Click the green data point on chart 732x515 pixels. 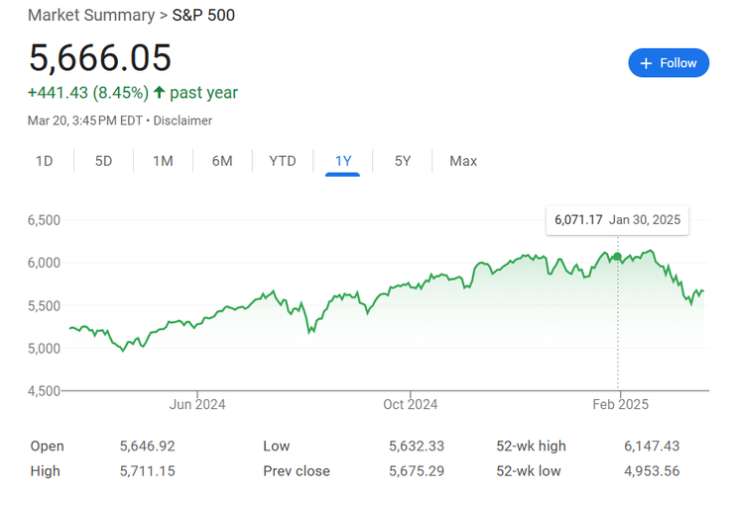point(617,256)
